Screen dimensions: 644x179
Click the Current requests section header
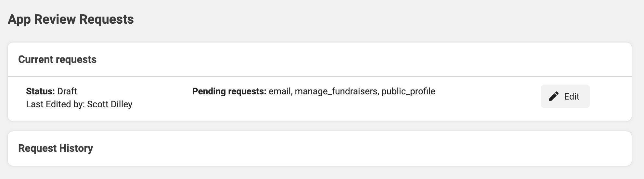[x=58, y=59]
